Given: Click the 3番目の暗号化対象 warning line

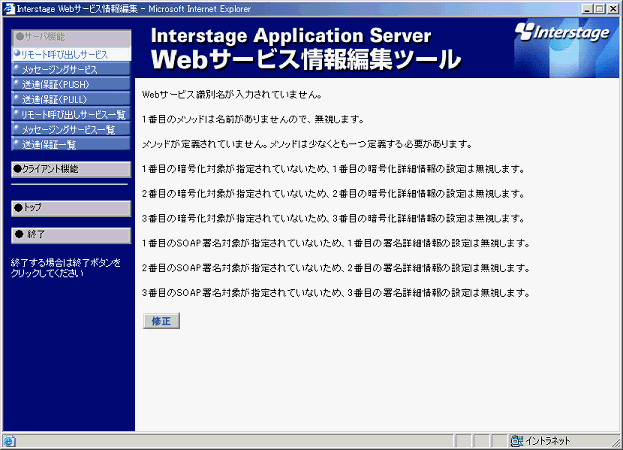Looking at the screenshot, I should click(334, 218).
